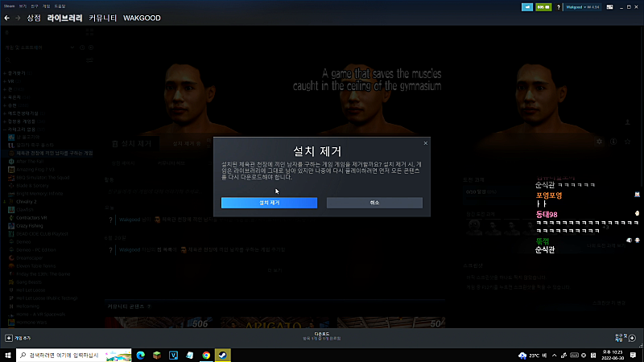The image size is (644, 362).
Task: Close the 설치 제거 dialog with the X
Action: [426, 143]
